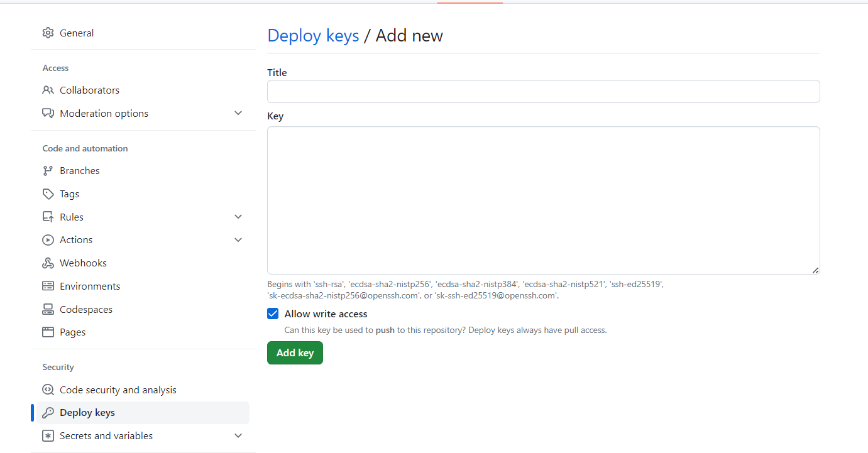Click the Branches git-branch icon
868x453 pixels.
pyautogui.click(x=48, y=170)
